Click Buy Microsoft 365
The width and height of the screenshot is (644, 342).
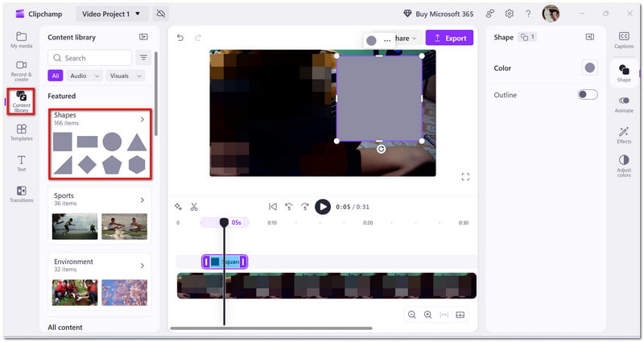438,14
